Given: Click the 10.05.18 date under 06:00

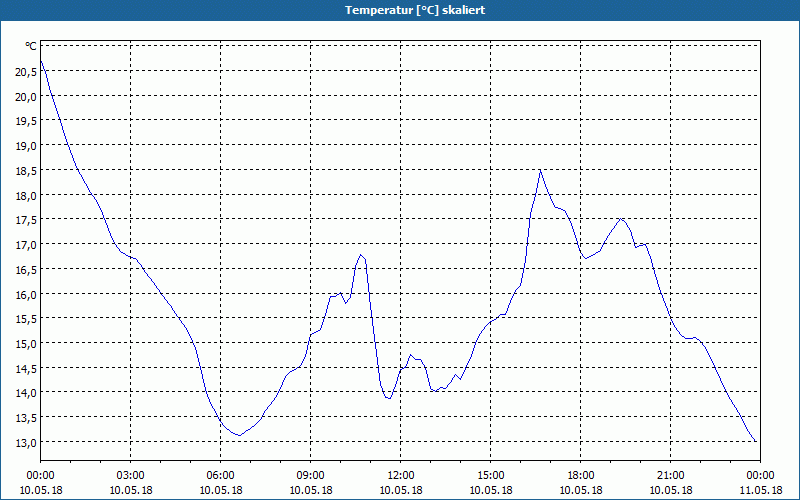Looking at the screenshot, I should [x=220, y=491].
